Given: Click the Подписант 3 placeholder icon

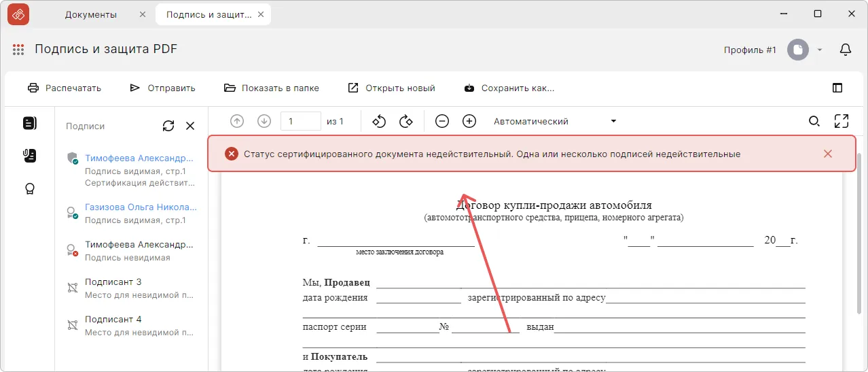Looking at the screenshot, I should click(73, 288).
